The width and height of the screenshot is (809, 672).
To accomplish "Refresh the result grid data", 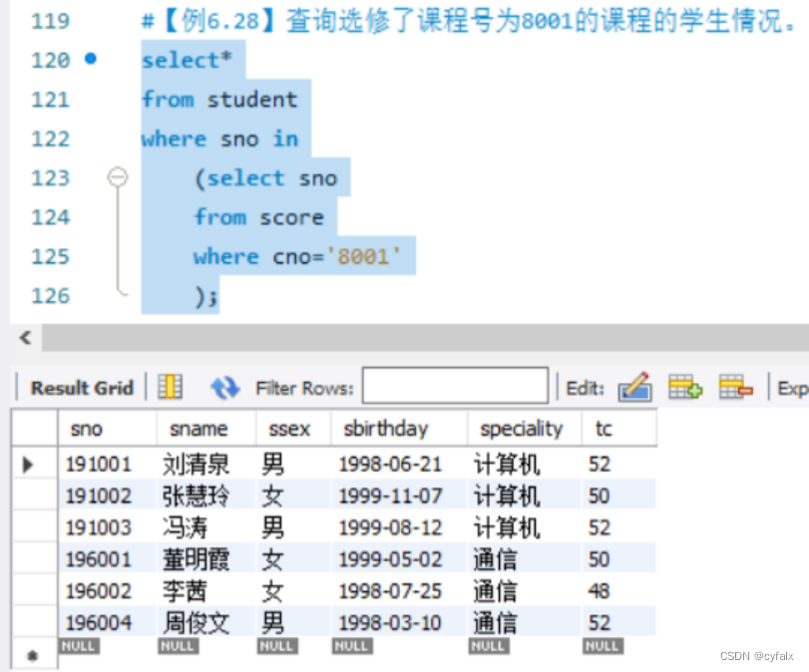I will (x=225, y=387).
